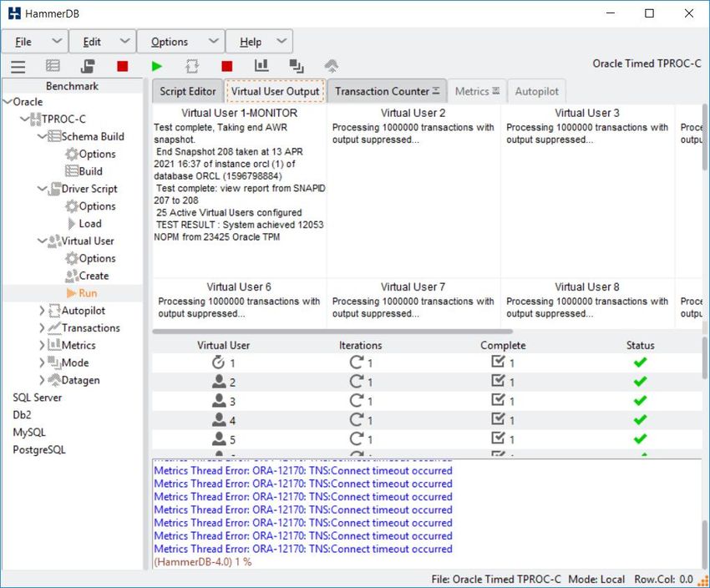Viewport: 710px width, 588px height.
Task: Switch to the Metrics tab
Action: coord(477,91)
